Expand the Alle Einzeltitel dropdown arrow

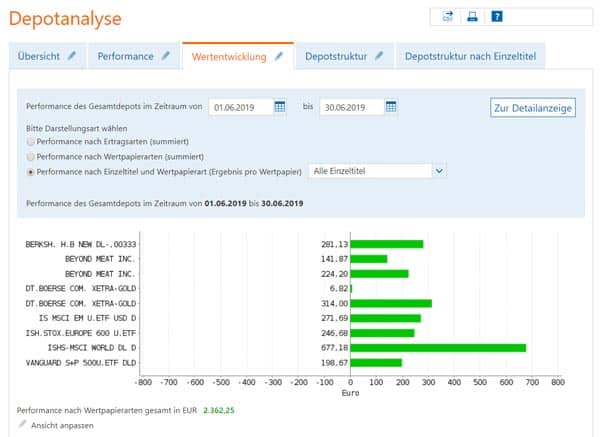(x=439, y=171)
